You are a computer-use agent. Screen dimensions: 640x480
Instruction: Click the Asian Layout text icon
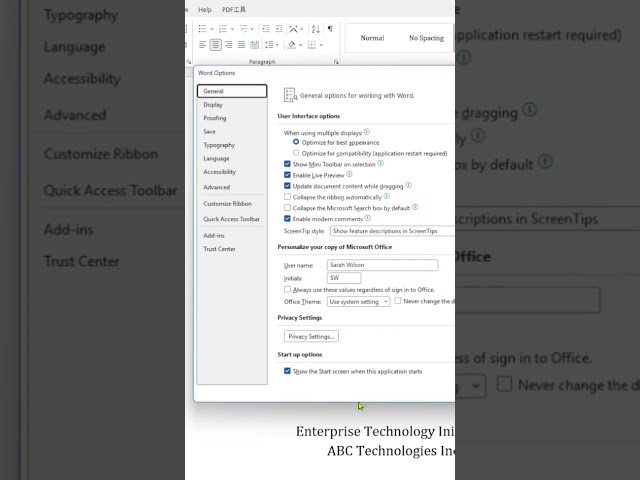(x=293, y=29)
